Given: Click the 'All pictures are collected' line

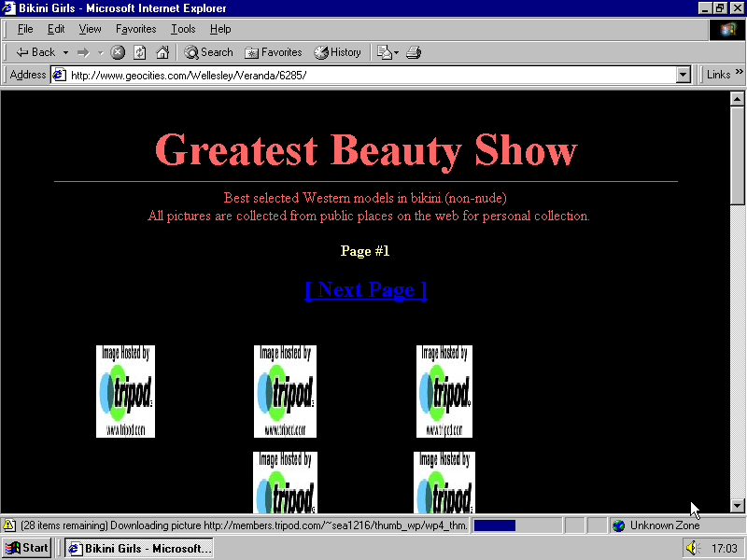Looking at the screenshot, I should coord(368,216).
